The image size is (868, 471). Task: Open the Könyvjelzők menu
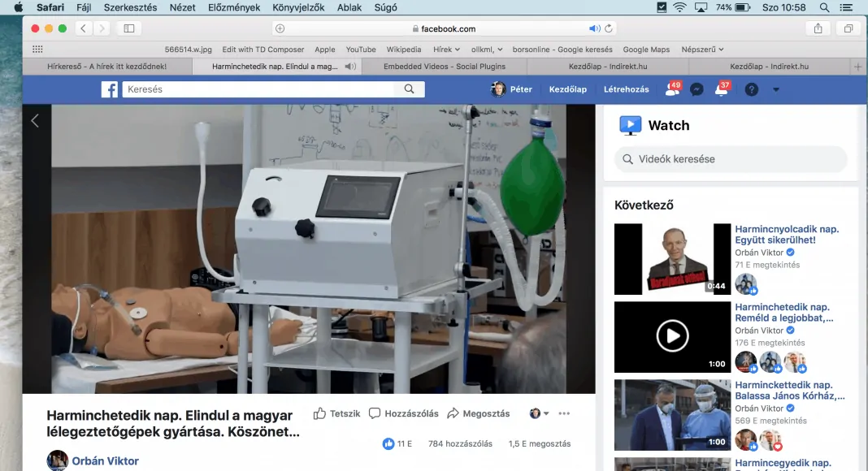click(x=298, y=7)
